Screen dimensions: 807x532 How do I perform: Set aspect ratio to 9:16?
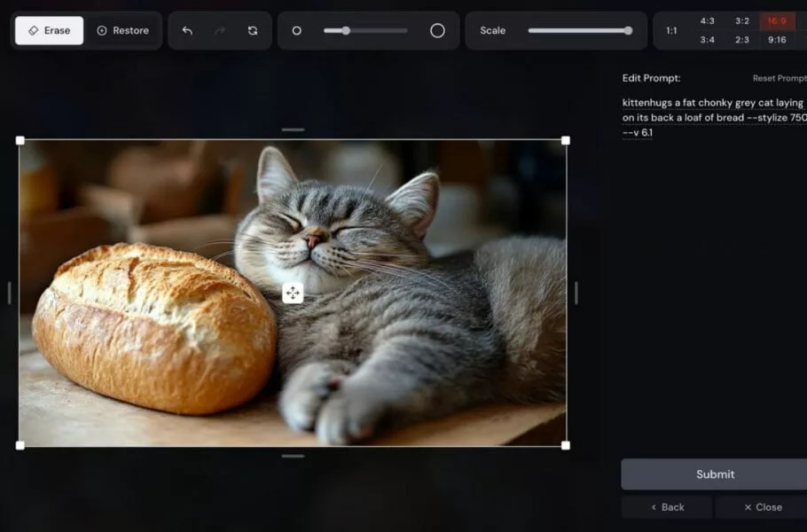(777, 40)
